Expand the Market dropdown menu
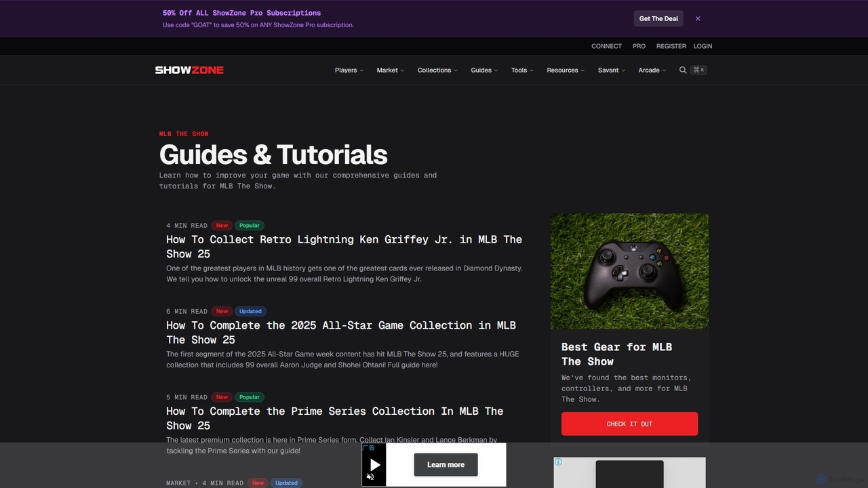Viewport: 868px width, 488px height. (x=391, y=70)
